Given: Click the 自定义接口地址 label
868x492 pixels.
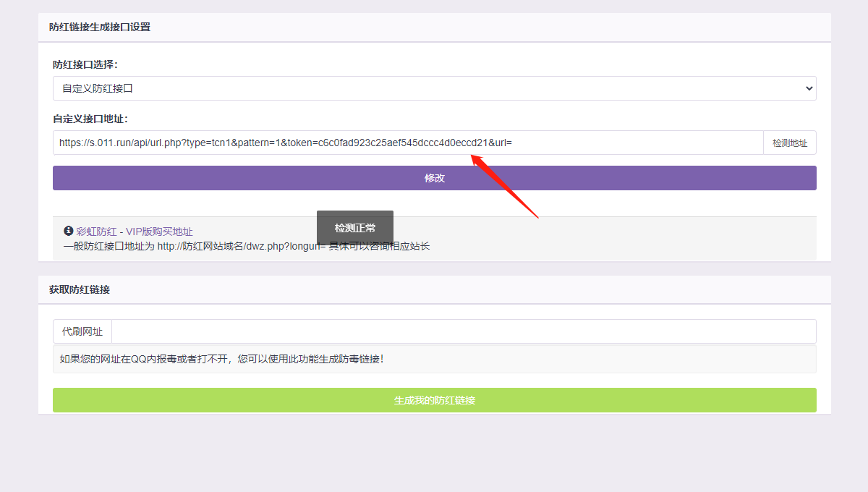Looking at the screenshot, I should 90,119.
